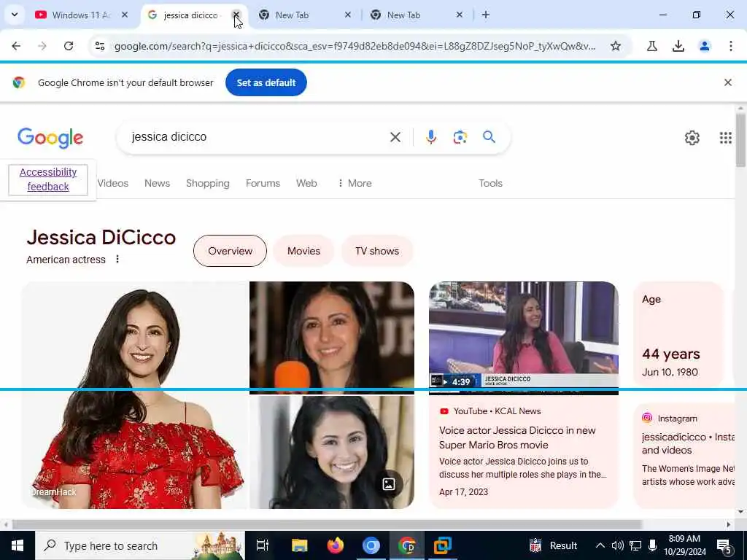747x560 pixels.
Task: Open the volume control in system tray
Action: tap(617, 545)
